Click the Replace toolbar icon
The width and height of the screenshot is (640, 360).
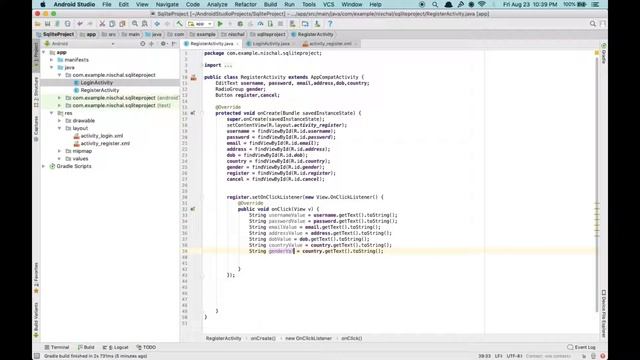click(x=144, y=24)
